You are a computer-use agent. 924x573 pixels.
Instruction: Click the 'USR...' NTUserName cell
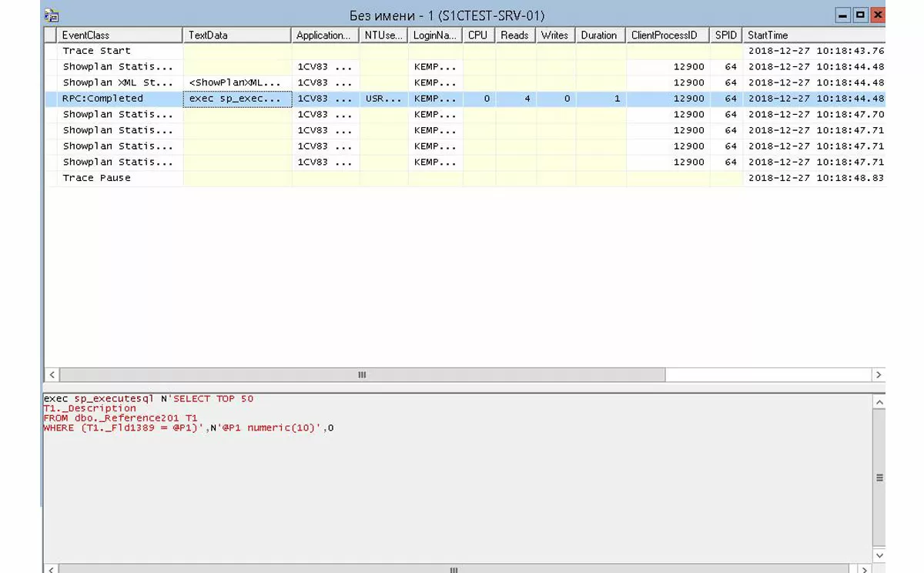383,99
